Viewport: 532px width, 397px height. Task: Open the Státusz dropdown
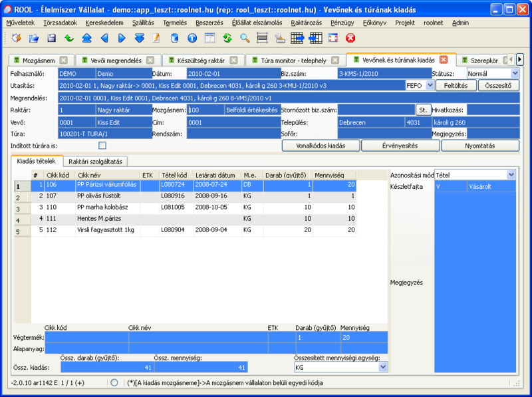point(515,73)
